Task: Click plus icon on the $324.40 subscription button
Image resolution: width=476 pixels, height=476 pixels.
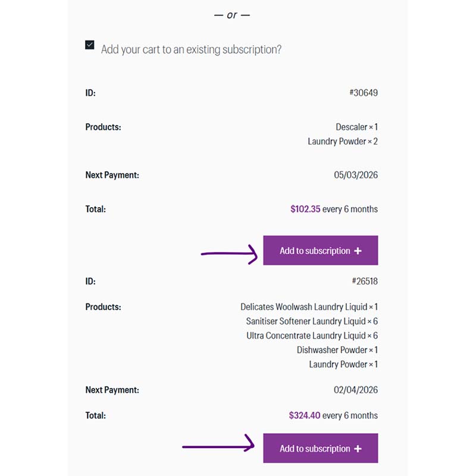Action: [358, 449]
